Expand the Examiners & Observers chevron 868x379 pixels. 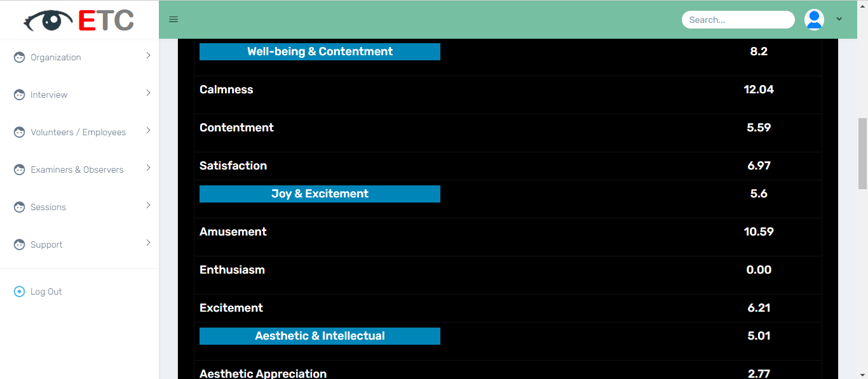point(148,168)
